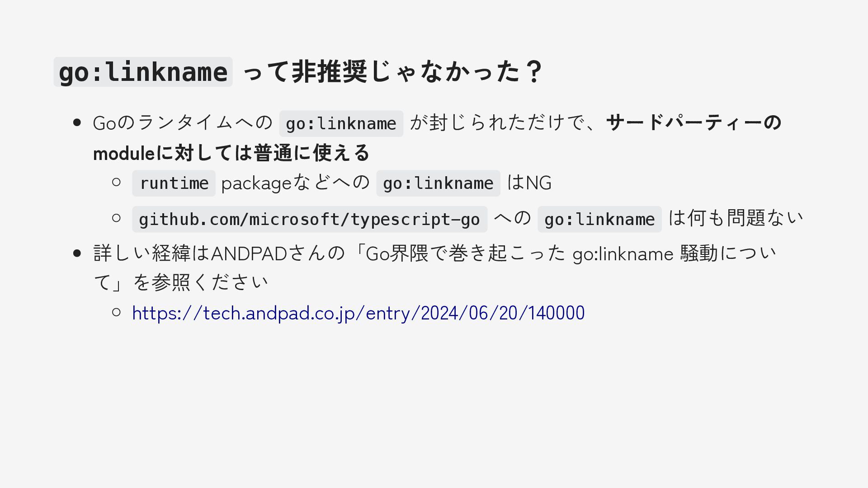This screenshot has width=868, height=488.
Task: Click the text は何も問題ない
Action: tap(736, 218)
